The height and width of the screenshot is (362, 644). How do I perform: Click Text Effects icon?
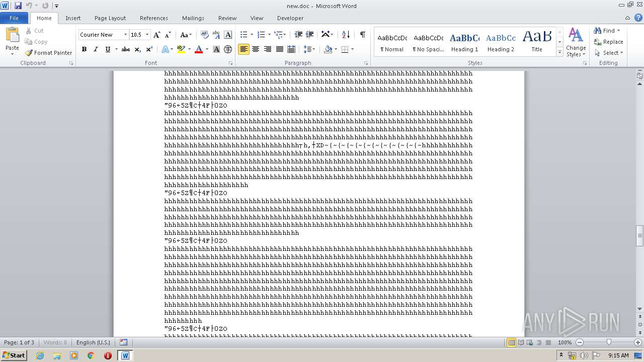click(165, 49)
